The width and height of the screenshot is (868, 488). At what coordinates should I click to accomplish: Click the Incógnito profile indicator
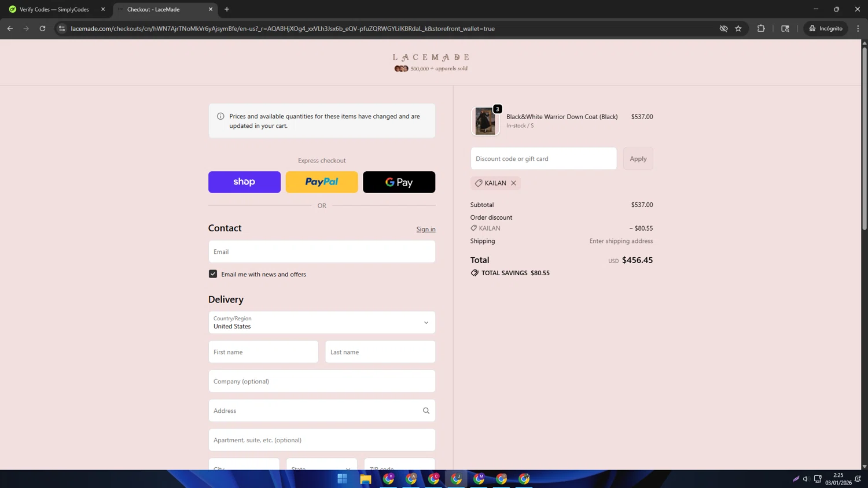click(826, 28)
